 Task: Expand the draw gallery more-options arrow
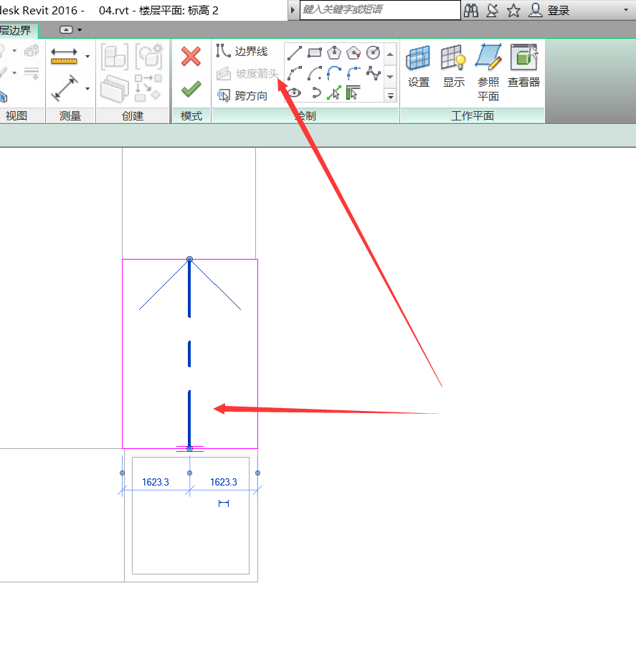(391, 95)
